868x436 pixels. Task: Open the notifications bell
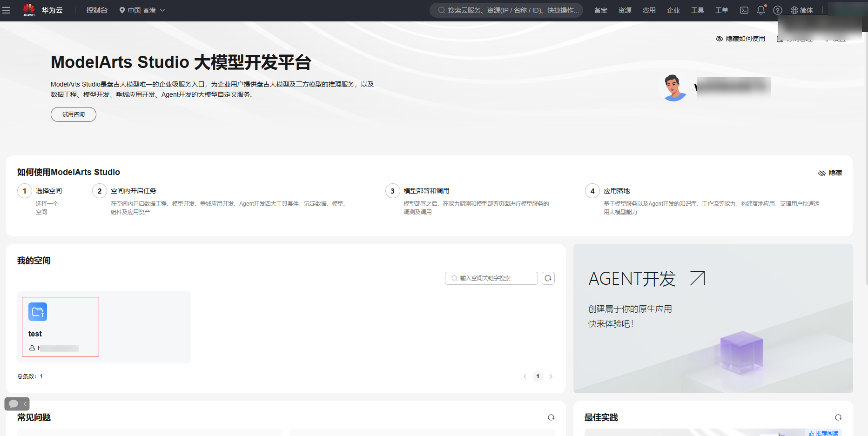tap(761, 10)
